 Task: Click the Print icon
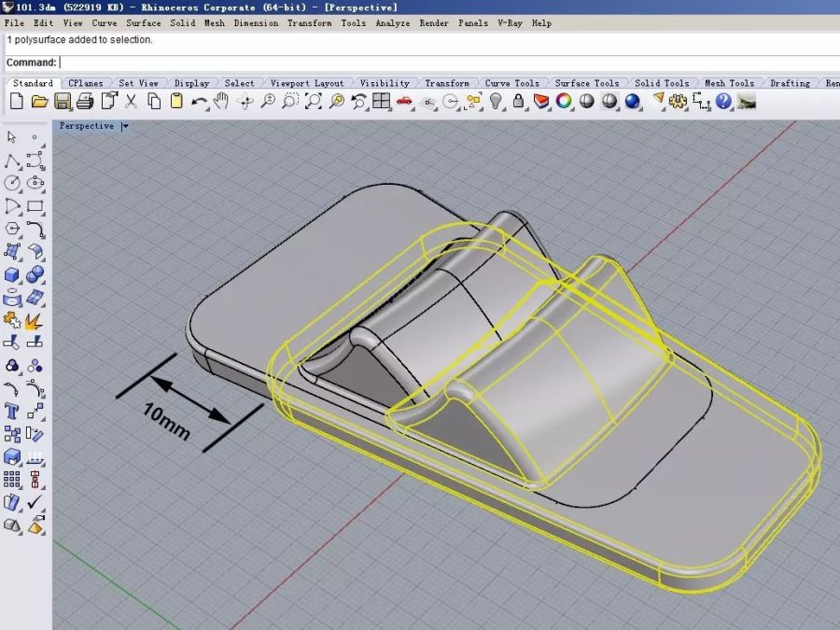(85, 102)
